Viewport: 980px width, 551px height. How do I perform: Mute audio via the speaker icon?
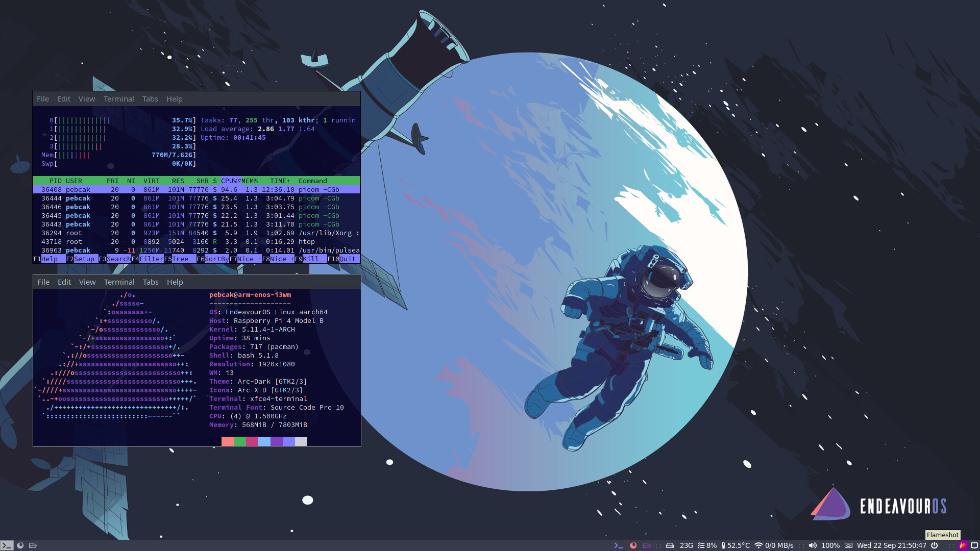click(813, 545)
